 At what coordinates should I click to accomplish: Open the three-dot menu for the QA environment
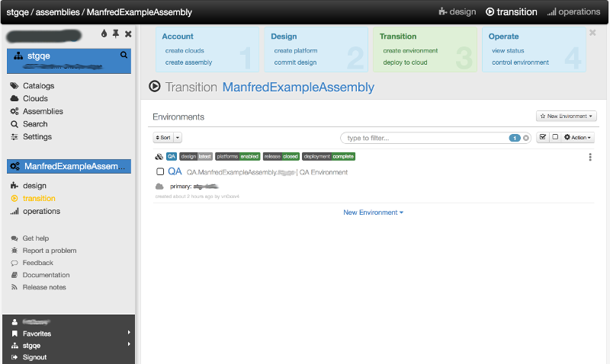[590, 157]
